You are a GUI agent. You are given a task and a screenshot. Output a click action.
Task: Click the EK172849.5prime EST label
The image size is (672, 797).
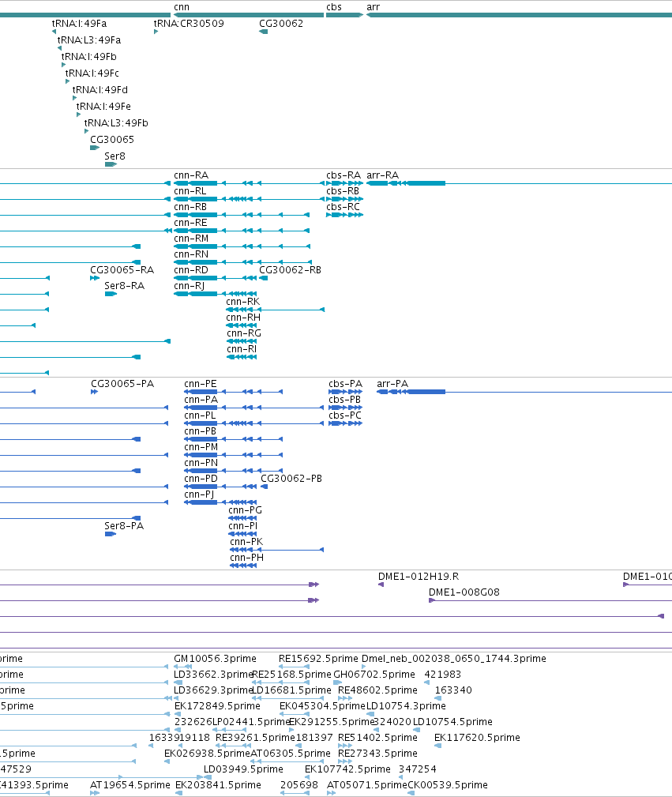(218, 706)
